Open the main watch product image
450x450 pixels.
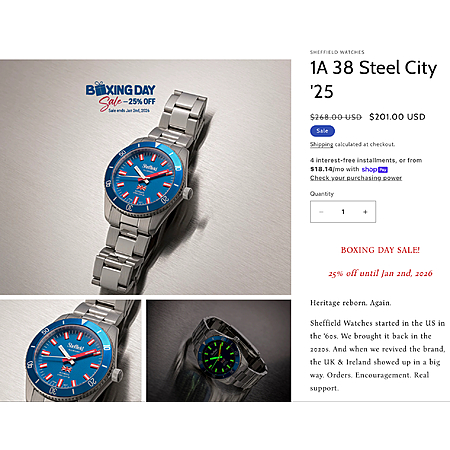(145, 177)
